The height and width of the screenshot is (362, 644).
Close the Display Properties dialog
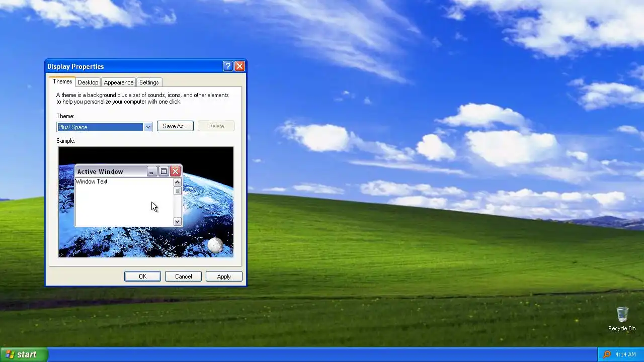(x=240, y=66)
